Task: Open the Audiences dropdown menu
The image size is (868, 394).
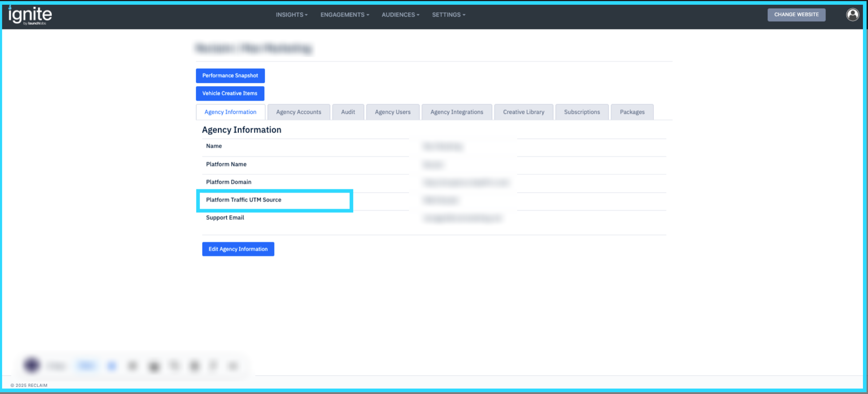Action: [x=400, y=15]
